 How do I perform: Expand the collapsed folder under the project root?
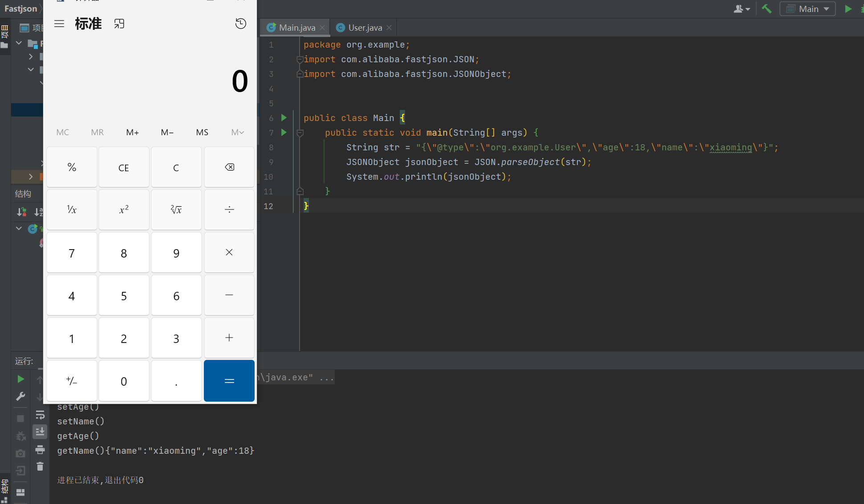tap(31, 56)
